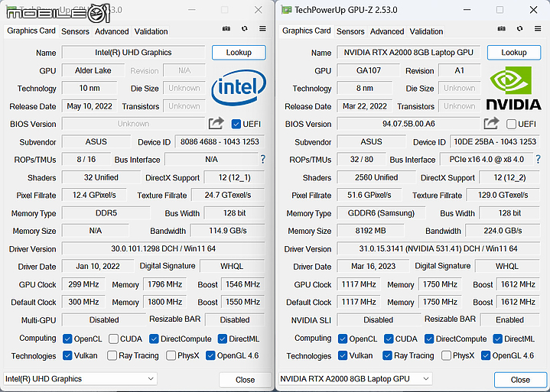Screen dimensions: 550x392
Task: Click Bandwidth value 224.0 GB/s
Action: coord(503,231)
